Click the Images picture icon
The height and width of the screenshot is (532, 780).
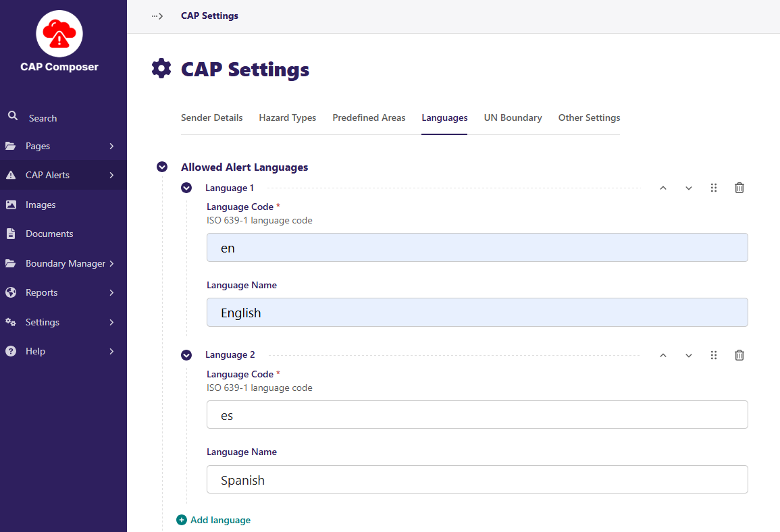(x=10, y=205)
